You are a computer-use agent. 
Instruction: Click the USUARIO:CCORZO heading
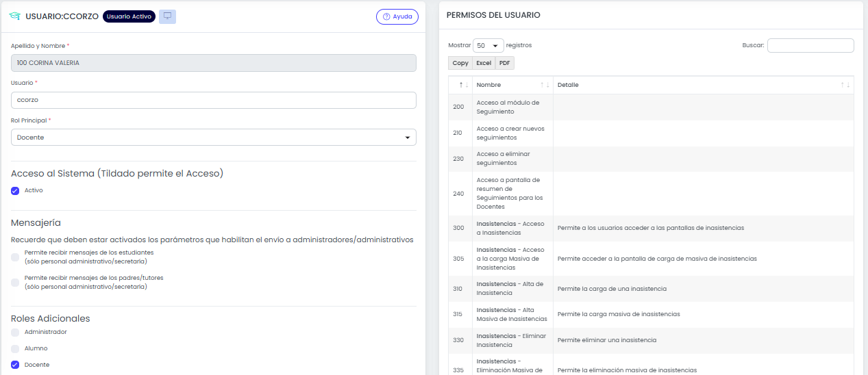(62, 16)
